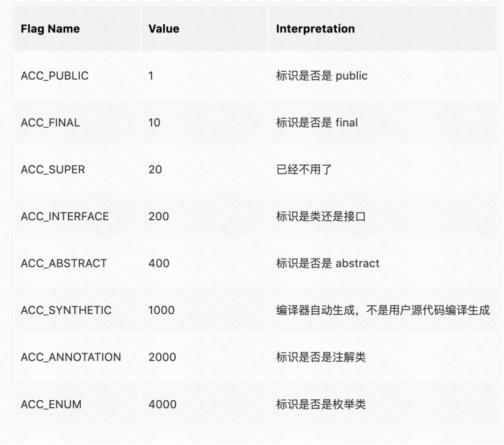Click the value 2000 cell
The width and height of the screenshot is (504, 445).
(x=162, y=357)
